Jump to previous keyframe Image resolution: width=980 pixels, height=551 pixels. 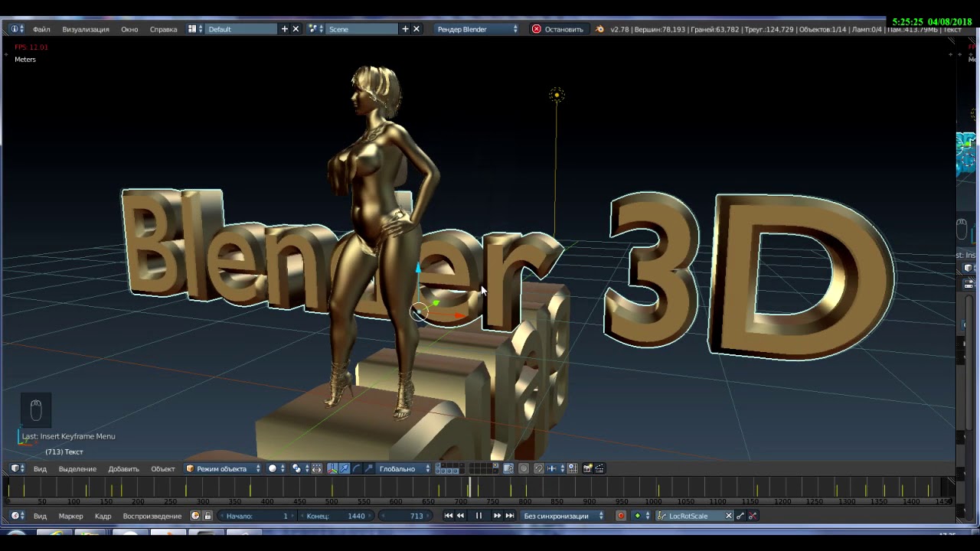tap(460, 516)
